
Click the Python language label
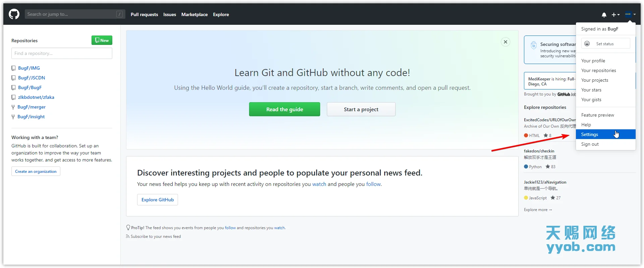535,166
